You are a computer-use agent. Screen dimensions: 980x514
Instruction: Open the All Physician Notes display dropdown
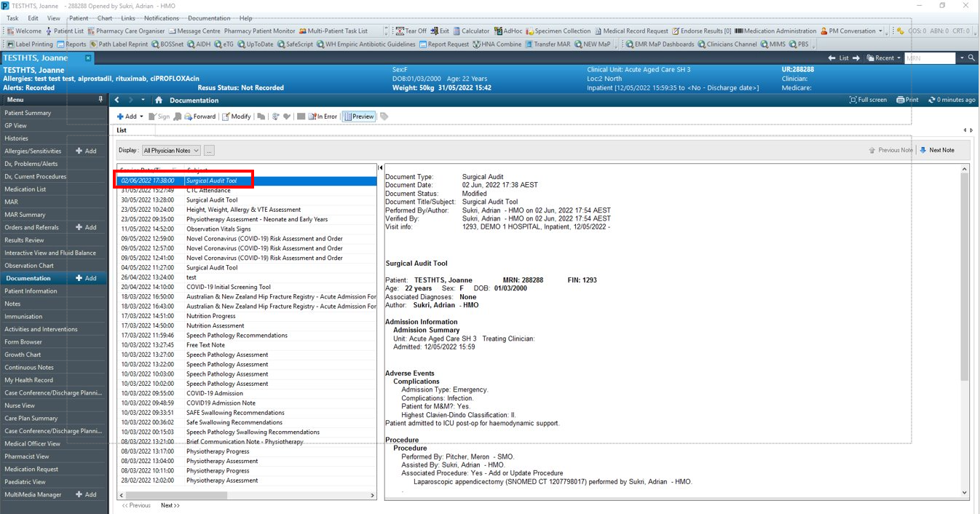coord(172,151)
